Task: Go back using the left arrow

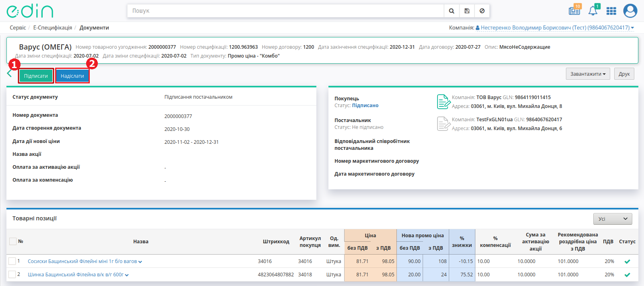Action: (x=10, y=73)
